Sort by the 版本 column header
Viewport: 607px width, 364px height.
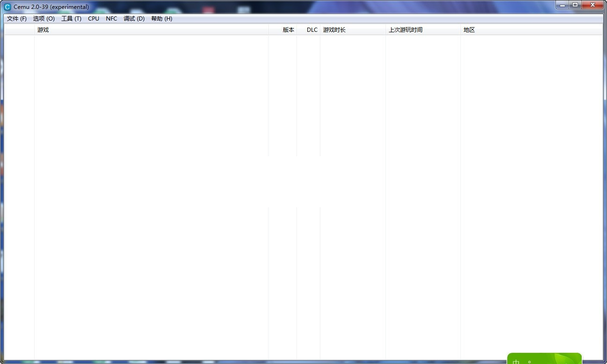(x=283, y=30)
